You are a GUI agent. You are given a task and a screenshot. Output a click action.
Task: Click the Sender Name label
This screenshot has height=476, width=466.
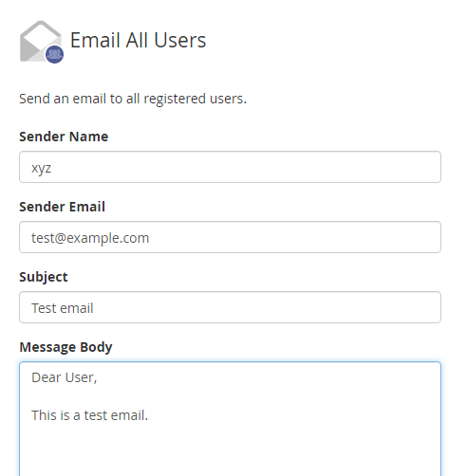tap(64, 137)
